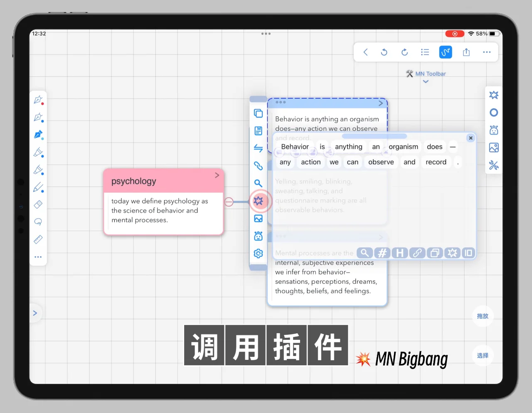532x413 pixels.
Task: Click the copy icon in vertical card toolbar
Action: point(258,113)
